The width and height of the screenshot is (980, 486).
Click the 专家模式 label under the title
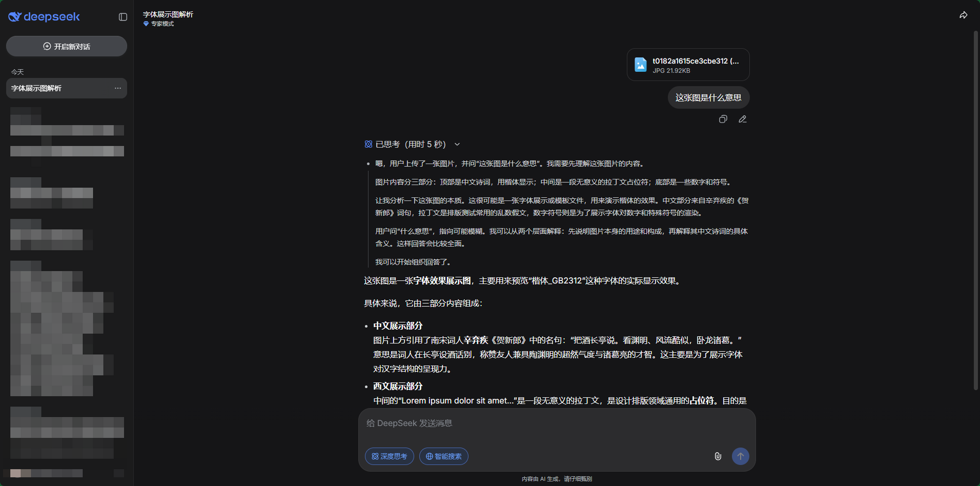click(162, 24)
